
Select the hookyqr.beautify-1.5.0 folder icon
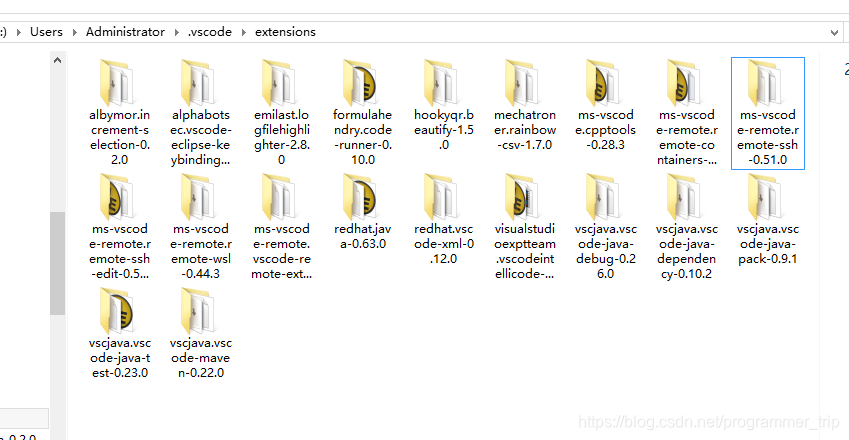pyautogui.click(x=442, y=83)
